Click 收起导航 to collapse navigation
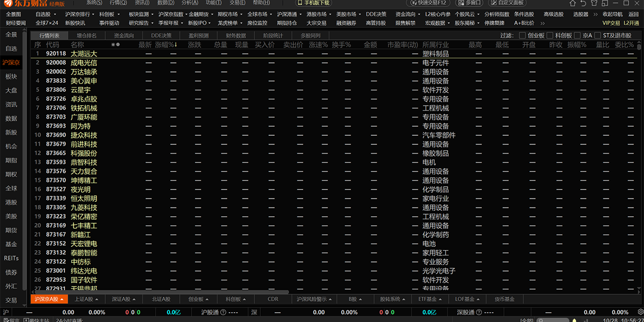This screenshot has height=322, width=644. coord(612,14)
